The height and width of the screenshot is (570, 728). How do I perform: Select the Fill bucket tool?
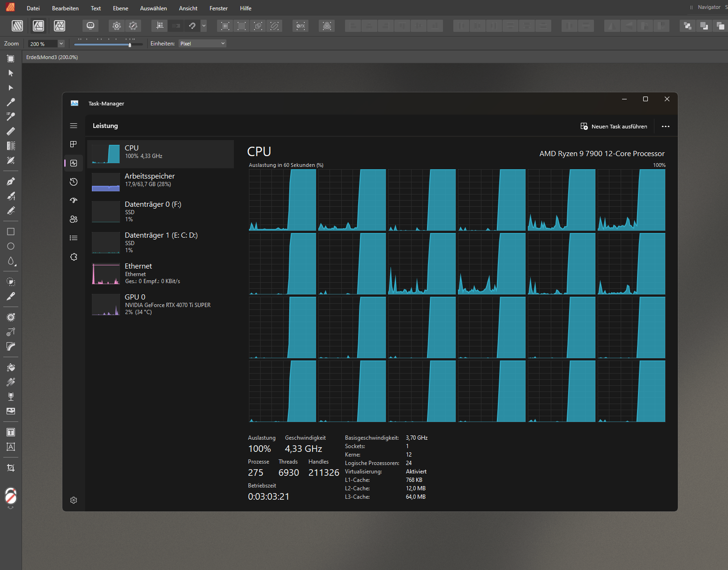click(11, 367)
